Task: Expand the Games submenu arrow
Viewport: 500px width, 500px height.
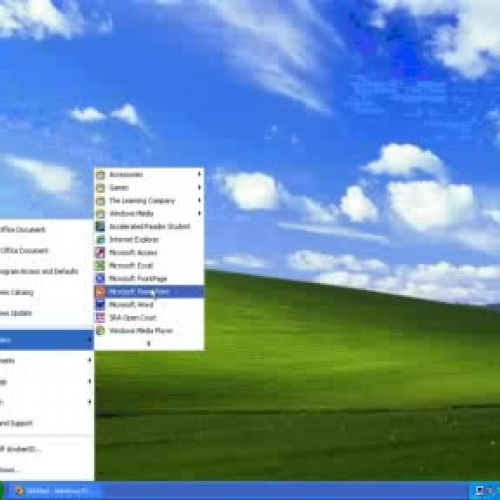Action: click(199, 187)
